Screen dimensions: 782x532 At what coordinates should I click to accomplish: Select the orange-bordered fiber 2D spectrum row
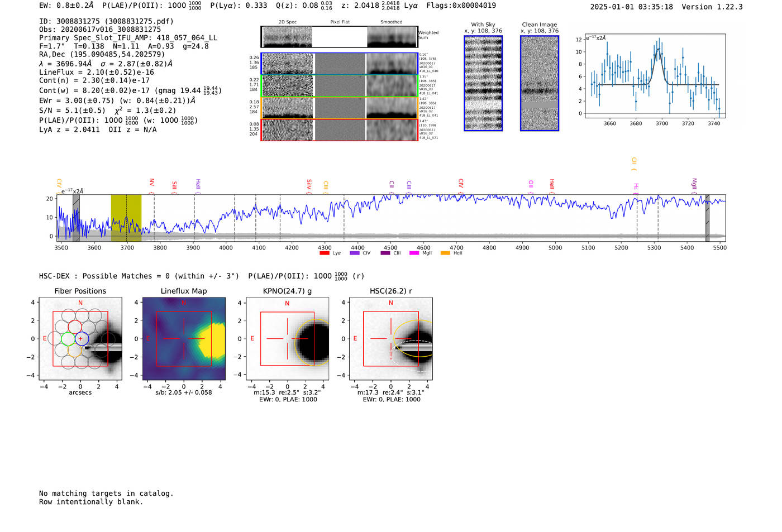339,108
